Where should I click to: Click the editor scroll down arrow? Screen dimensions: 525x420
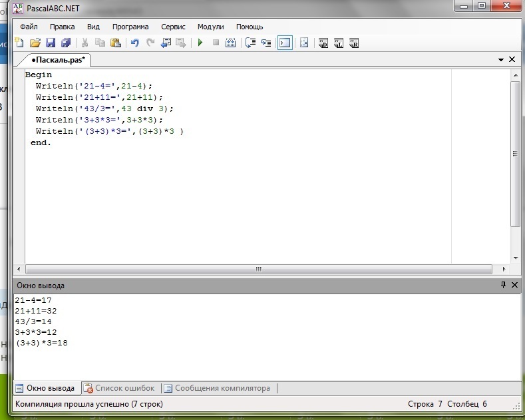click(x=515, y=258)
